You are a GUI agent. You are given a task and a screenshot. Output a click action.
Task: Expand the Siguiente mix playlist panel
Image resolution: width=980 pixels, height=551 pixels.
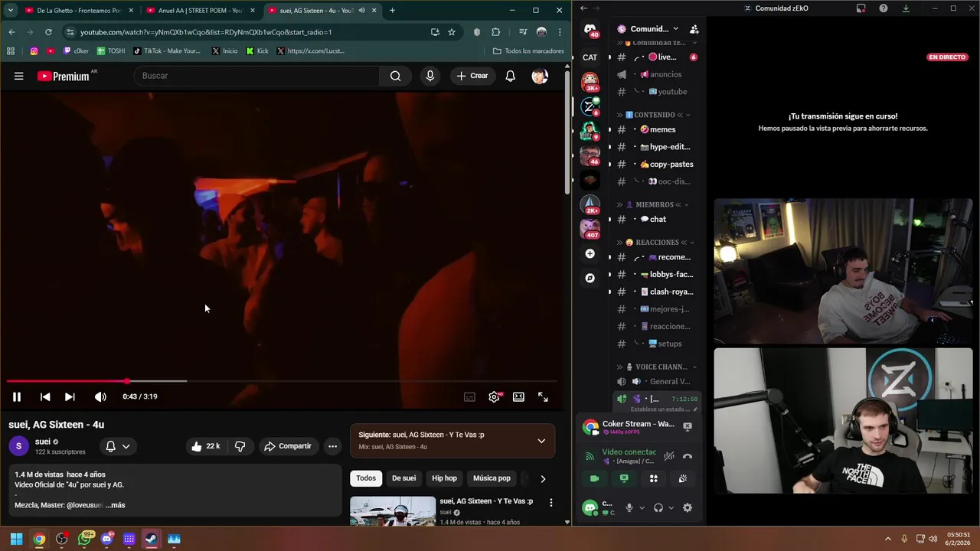(541, 441)
